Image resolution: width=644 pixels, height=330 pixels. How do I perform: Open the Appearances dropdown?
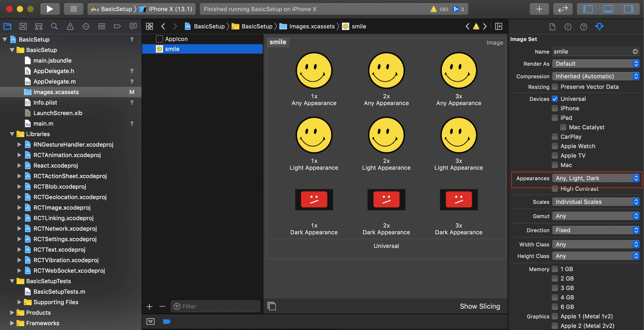coord(595,178)
